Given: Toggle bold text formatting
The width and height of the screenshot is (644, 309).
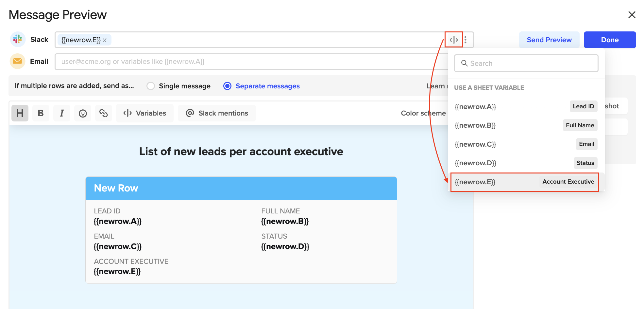Looking at the screenshot, I should coord(41,113).
